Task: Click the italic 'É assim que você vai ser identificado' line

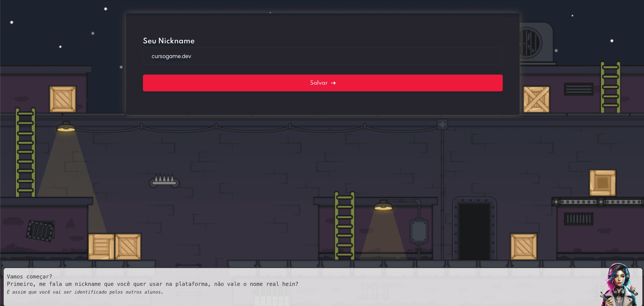Action: point(85,292)
